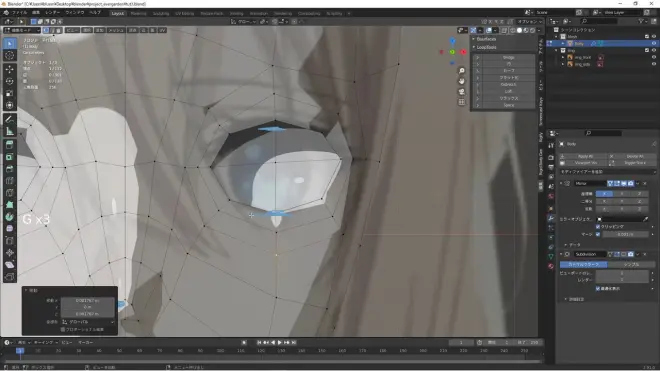This screenshot has width=660, height=371.
Task: Click the timeline current frame marker
Action: pos(20,350)
